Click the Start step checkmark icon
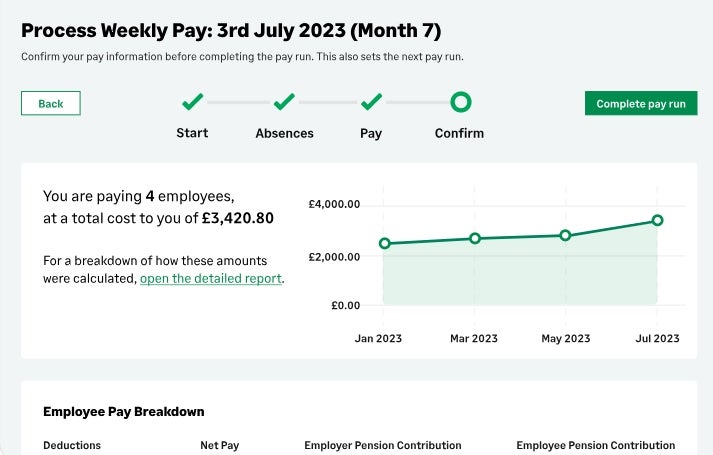This screenshot has height=455, width=713. [192, 102]
